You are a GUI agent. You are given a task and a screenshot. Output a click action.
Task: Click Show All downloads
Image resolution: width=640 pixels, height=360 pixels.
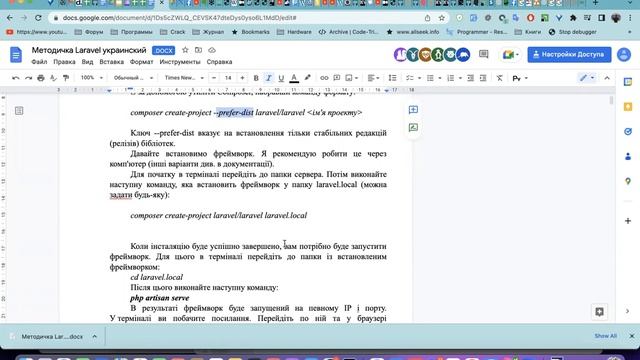pyautogui.click(x=605, y=336)
